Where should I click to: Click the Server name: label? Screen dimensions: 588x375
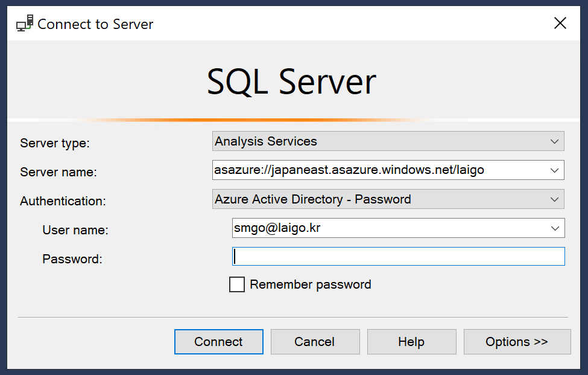(58, 172)
